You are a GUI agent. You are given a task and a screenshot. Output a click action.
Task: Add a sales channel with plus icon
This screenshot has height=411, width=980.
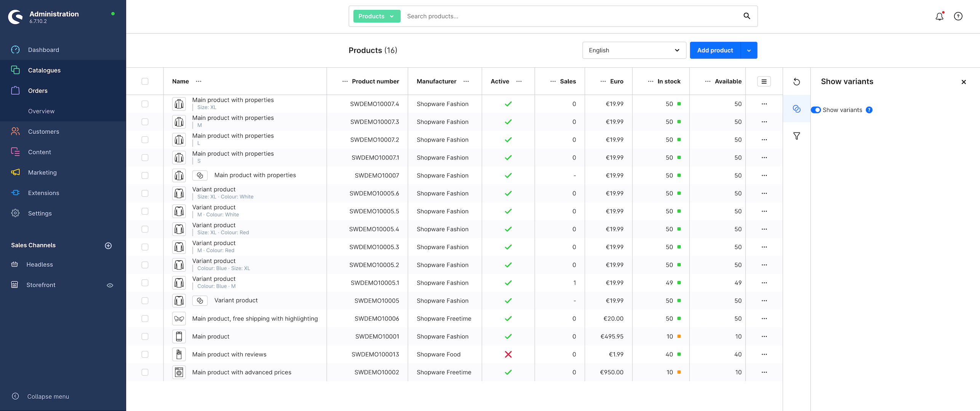coord(108,246)
